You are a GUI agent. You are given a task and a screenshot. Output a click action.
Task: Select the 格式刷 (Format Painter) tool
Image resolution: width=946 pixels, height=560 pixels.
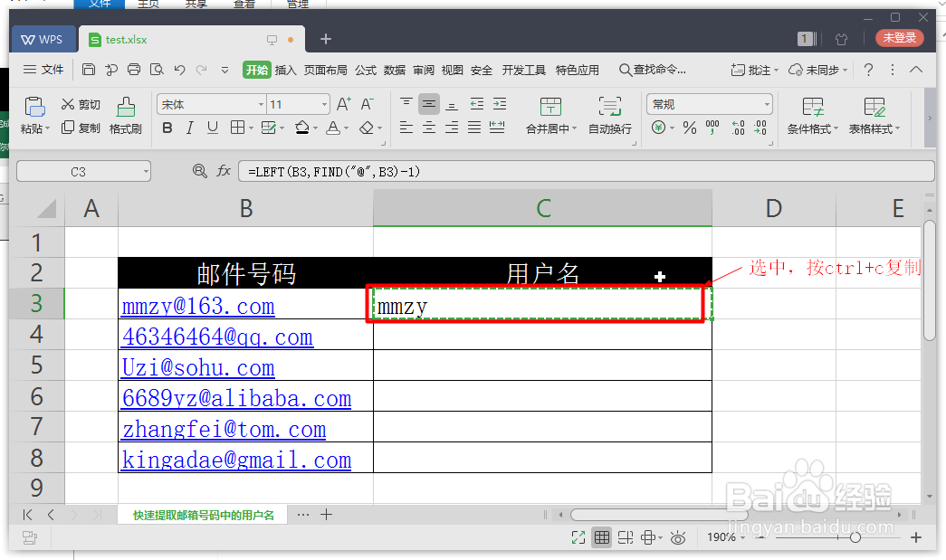tap(125, 116)
